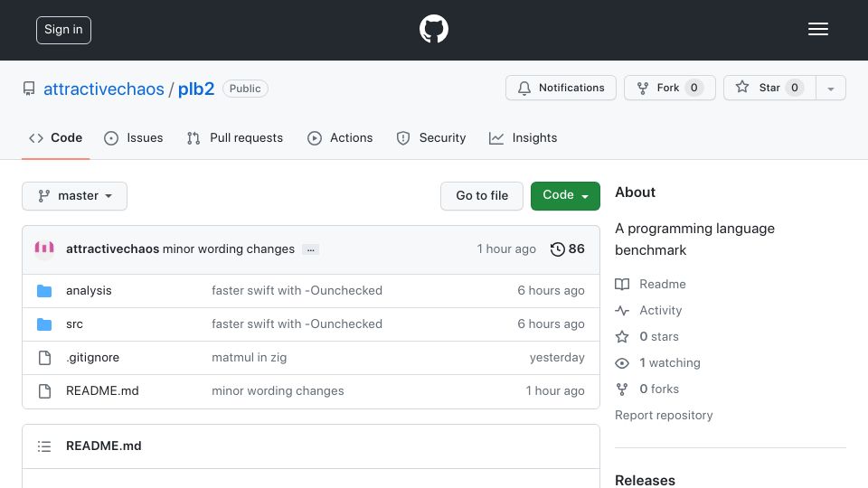Click the Releases heading
Viewport: 868px width, 488px height.
(x=645, y=480)
